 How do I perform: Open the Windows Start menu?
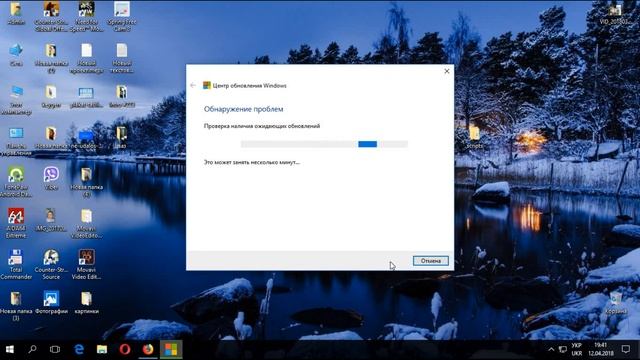point(10,349)
